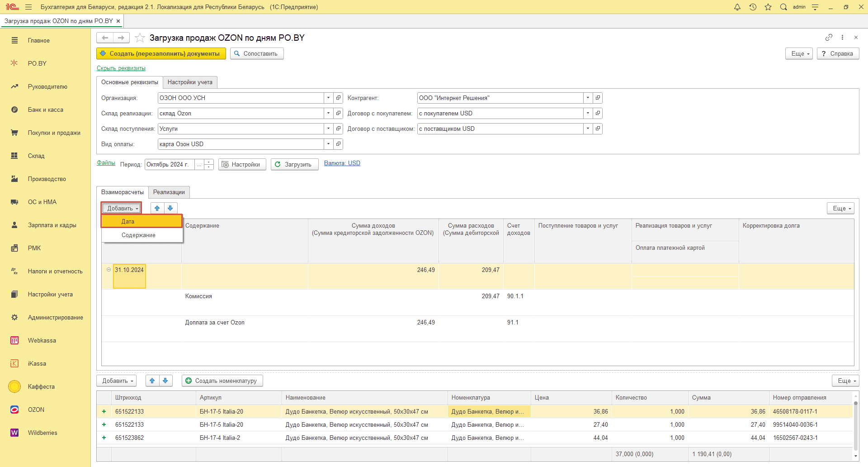Viewport: 868px width, 467px height.
Task: Open the goods table Добавить dropdown
Action: 118,381
